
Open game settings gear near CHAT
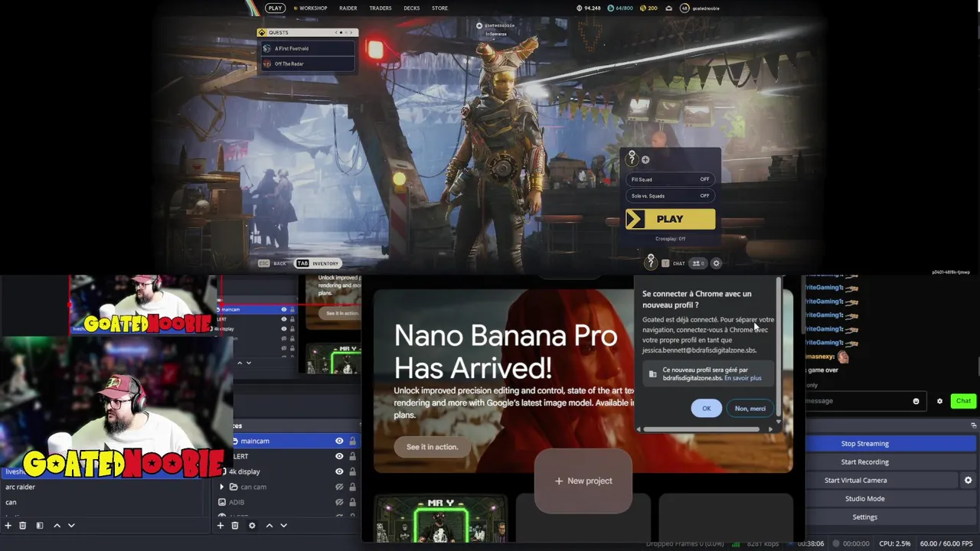[716, 263]
